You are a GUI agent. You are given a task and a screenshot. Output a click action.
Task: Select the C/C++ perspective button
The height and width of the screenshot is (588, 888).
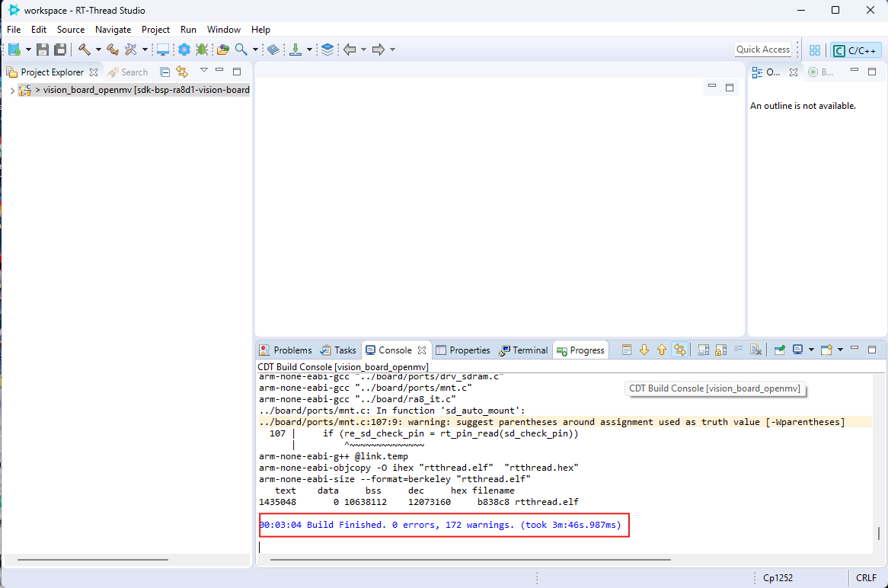[856, 50]
